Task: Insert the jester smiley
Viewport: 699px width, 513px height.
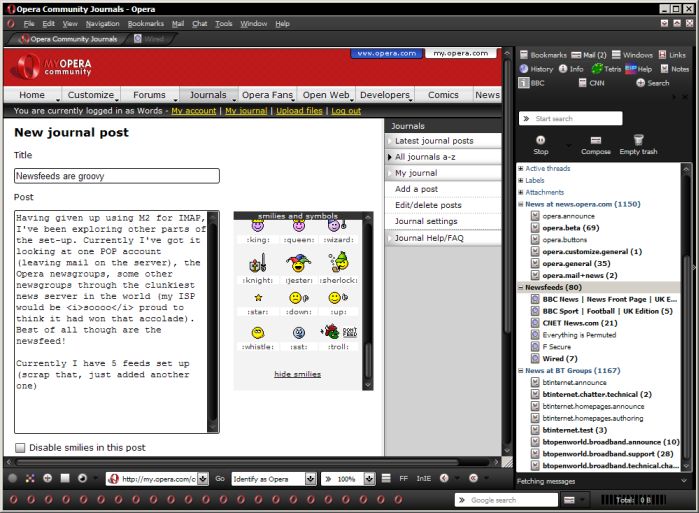Action: (x=297, y=263)
